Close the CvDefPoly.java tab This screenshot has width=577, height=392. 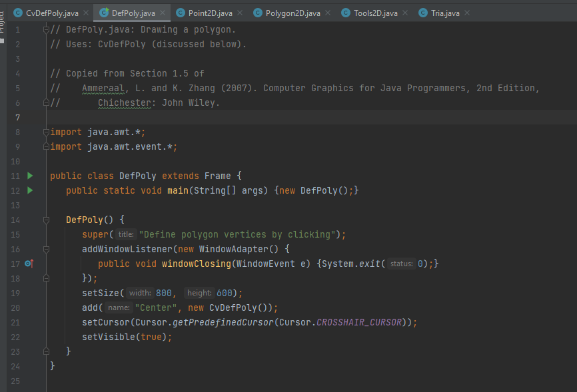click(86, 13)
